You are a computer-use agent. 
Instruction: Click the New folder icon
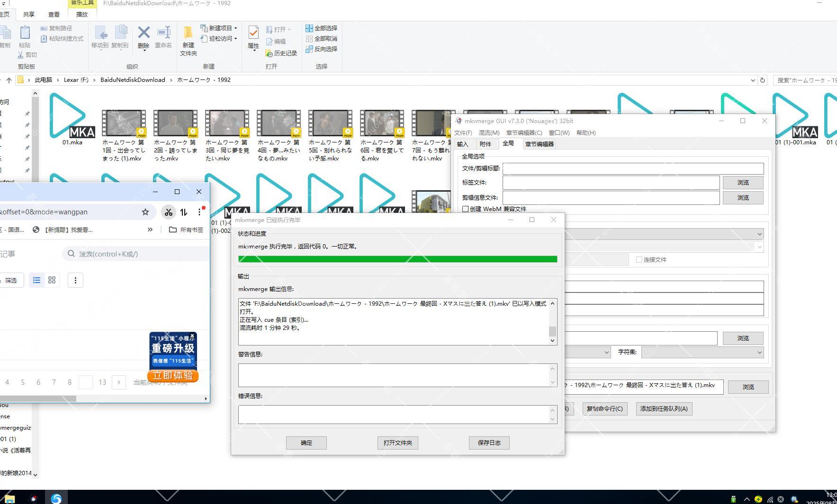coord(188,34)
